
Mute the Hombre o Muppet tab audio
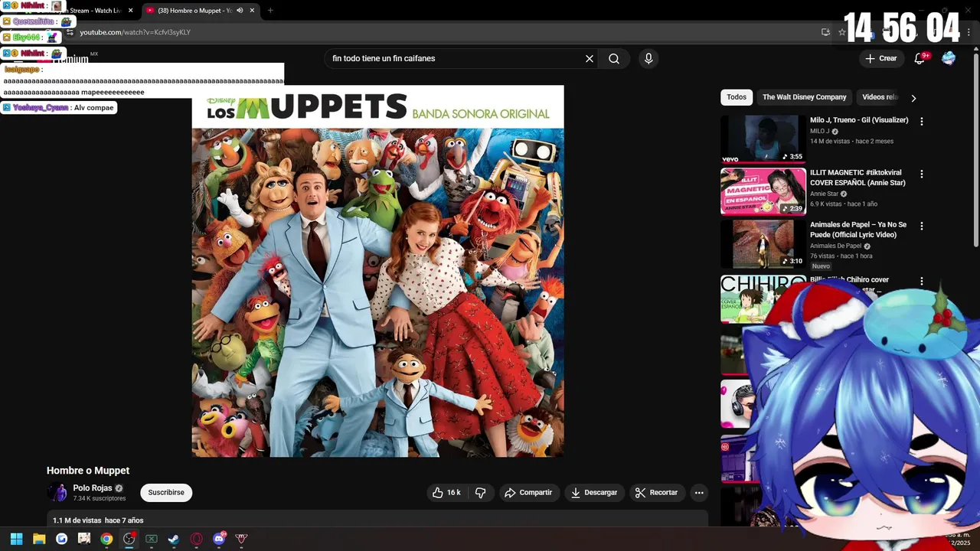[x=240, y=11]
